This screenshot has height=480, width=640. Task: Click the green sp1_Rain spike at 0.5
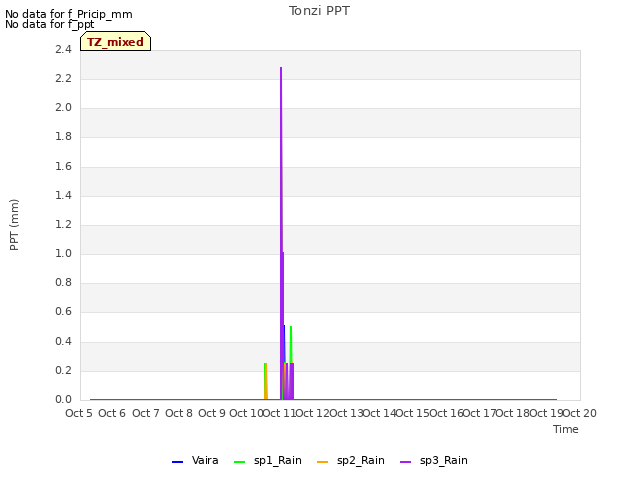tap(291, 345)
